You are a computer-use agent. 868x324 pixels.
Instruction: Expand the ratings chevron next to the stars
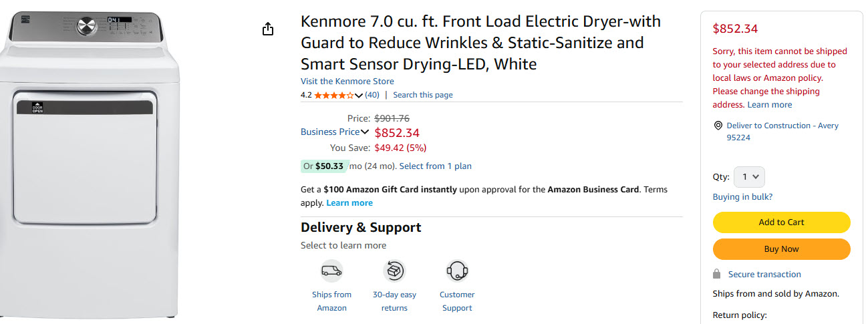(359, 96)
